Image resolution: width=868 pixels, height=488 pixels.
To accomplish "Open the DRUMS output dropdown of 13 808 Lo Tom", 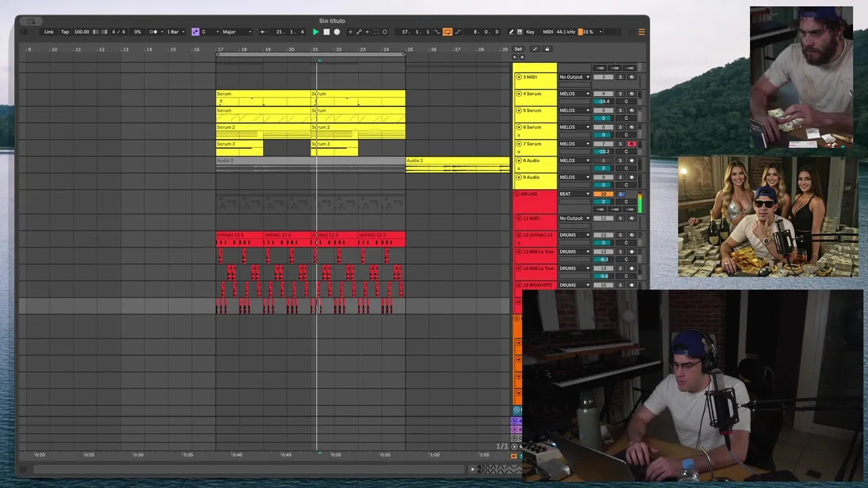I will [574, 251].
